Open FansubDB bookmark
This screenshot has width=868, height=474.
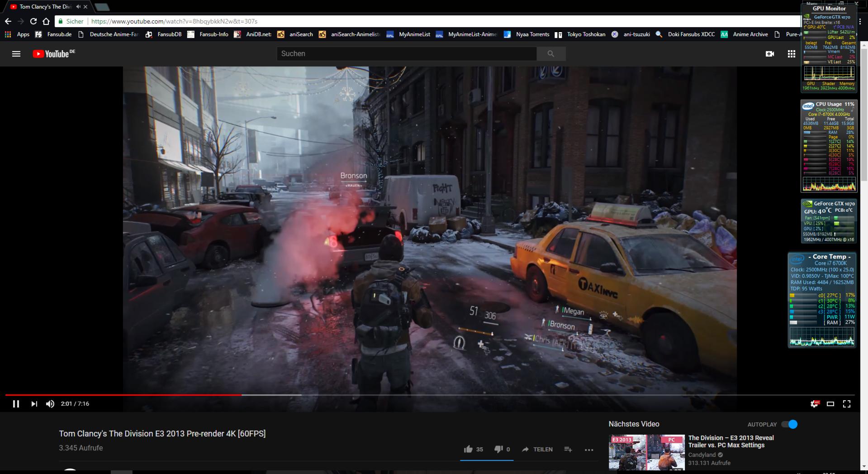point(163,34)
